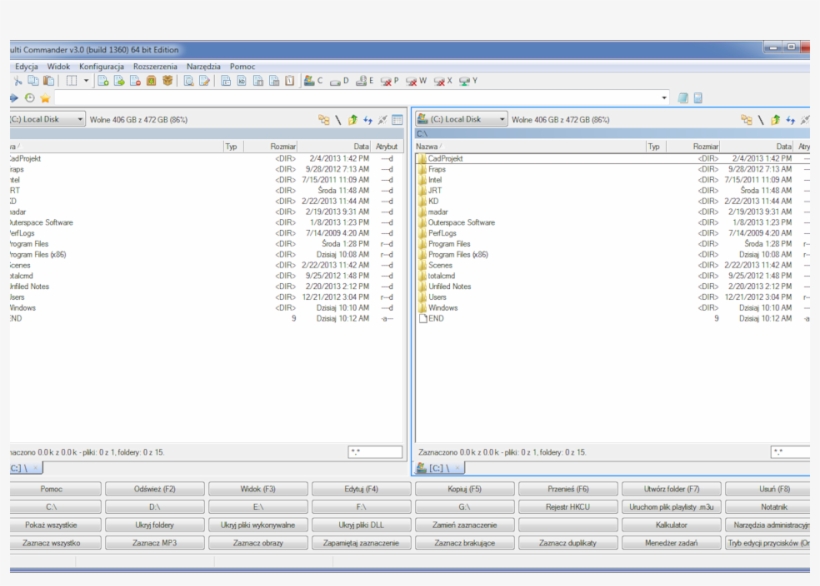
Task: Open the Konfiguracja menu
Action: (x=101, y=66)
